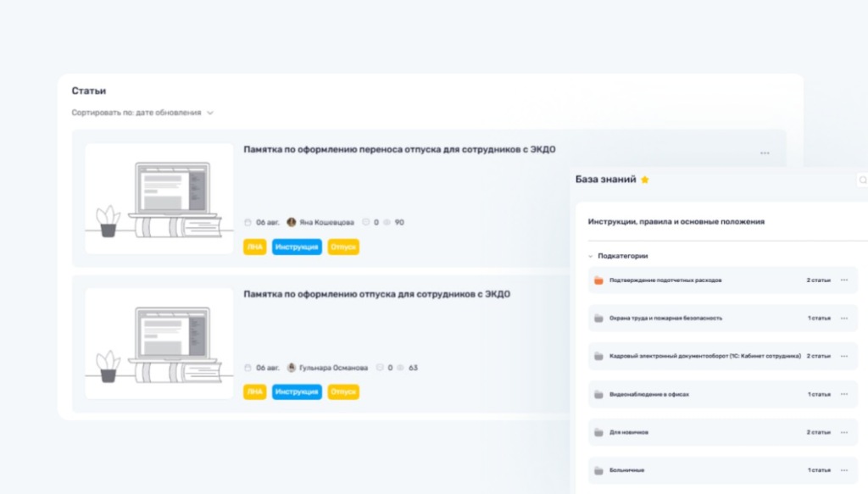Click first article laptop thumbnail

pyautogui.click(x=159, y=198)
